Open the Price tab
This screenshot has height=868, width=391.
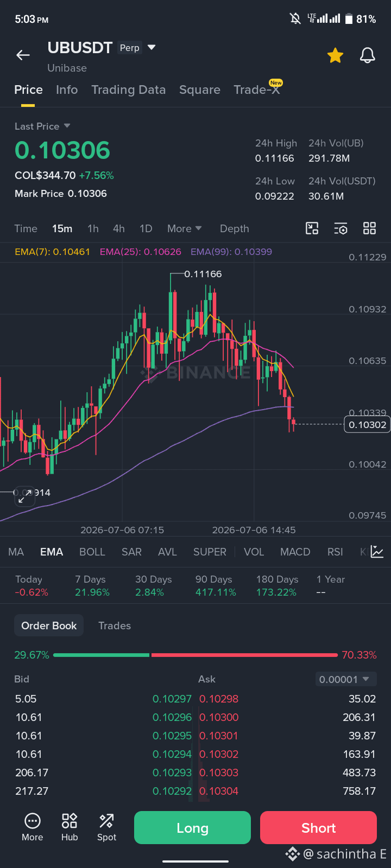tap(28, 90)
